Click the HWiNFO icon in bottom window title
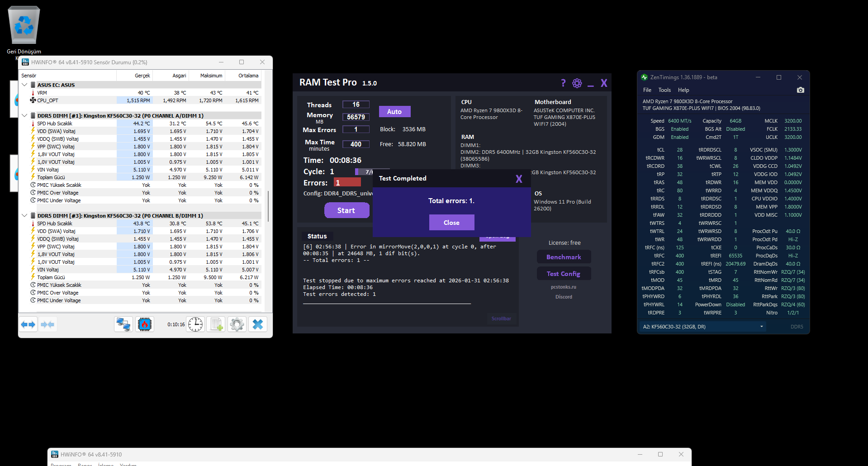 pyautogui.click(x=55, y=454)
